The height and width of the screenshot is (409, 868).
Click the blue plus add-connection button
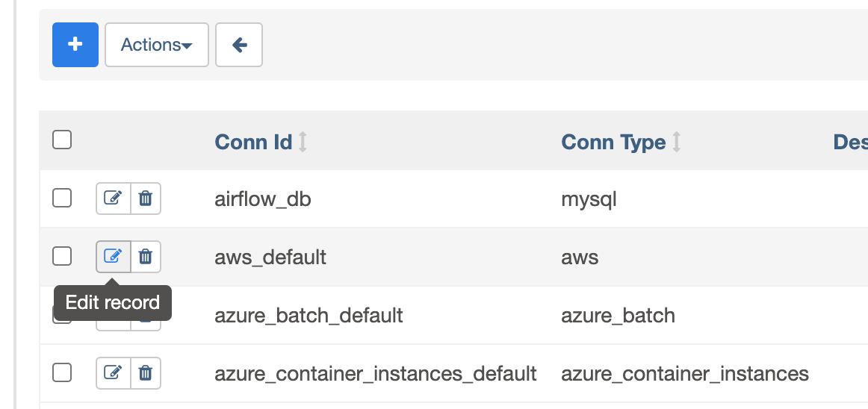pos(75,45)
